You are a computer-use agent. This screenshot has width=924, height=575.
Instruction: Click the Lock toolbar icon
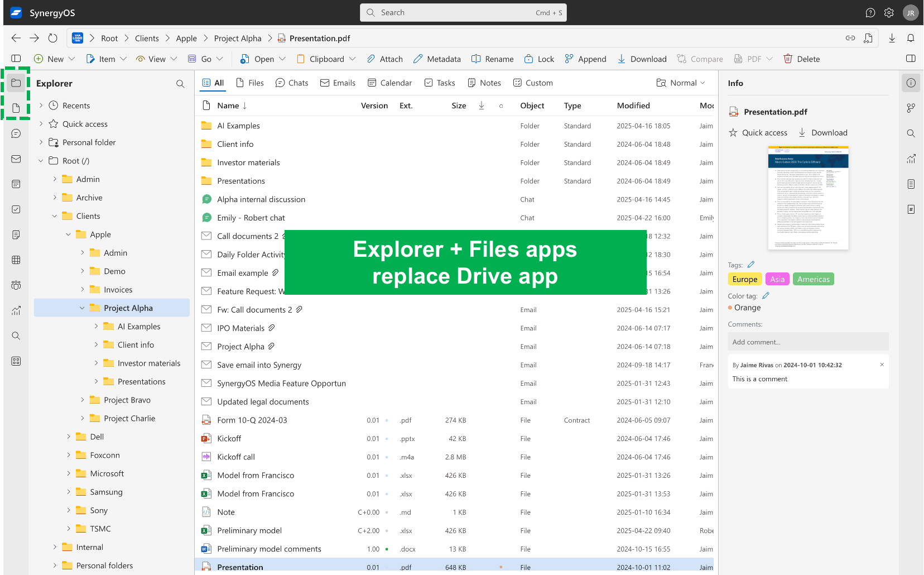point(528,59)
